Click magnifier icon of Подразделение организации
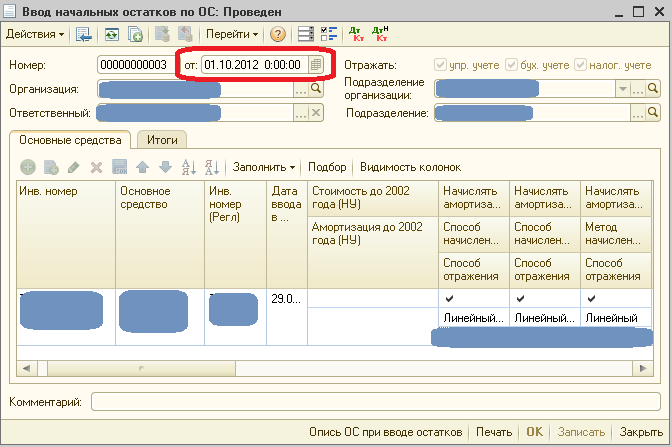 point(653,89)
